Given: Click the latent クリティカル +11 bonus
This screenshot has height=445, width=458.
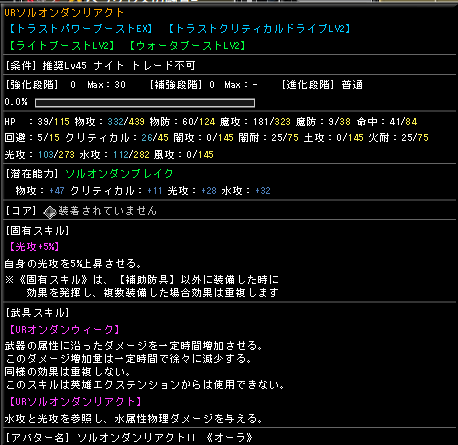Looking at the screenshot, I should click(x=116, y=191).
